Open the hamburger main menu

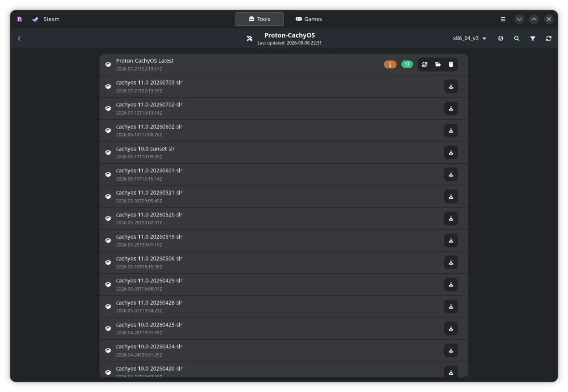pyautogui.click(x=503, y=19)
